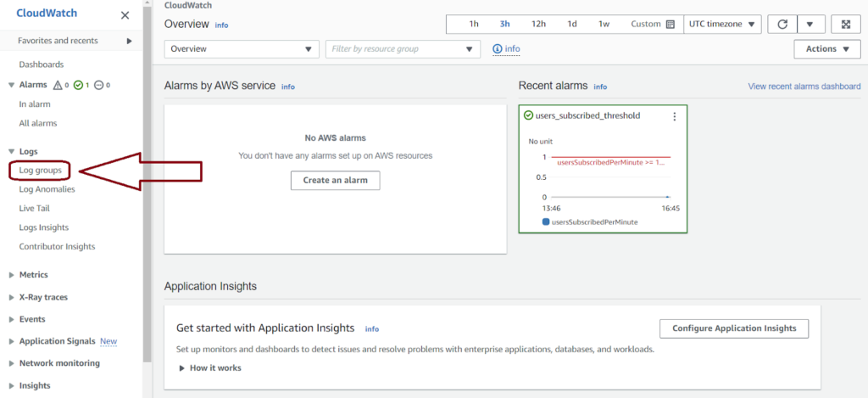Open the users_subscribed_threshold alarm options menu

[x=674, y=116]
